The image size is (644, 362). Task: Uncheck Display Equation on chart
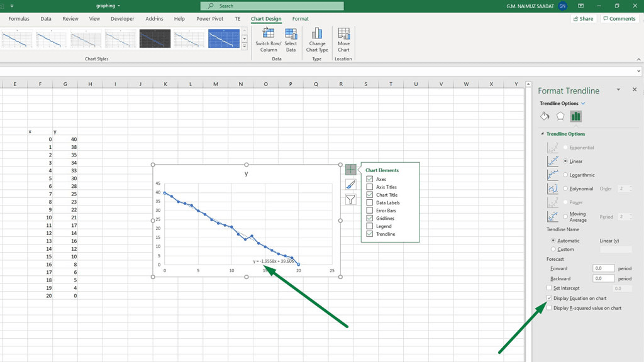click(x=549, y=298)
